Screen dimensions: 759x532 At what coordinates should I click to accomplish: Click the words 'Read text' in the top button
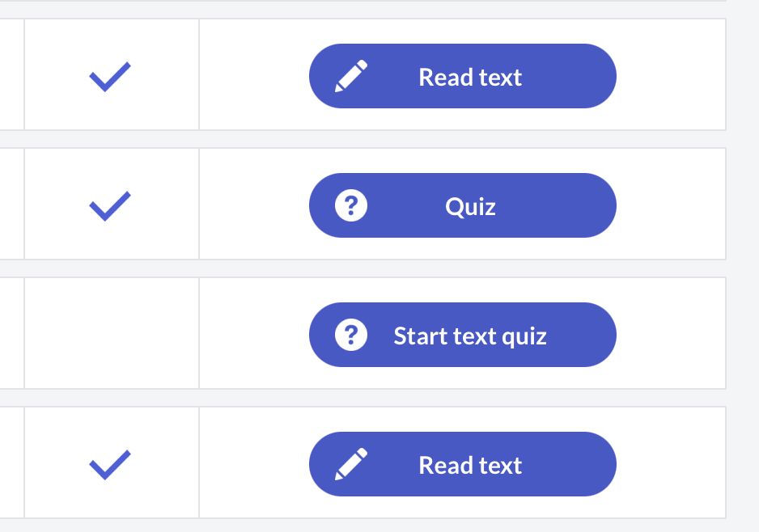point(470,77)
